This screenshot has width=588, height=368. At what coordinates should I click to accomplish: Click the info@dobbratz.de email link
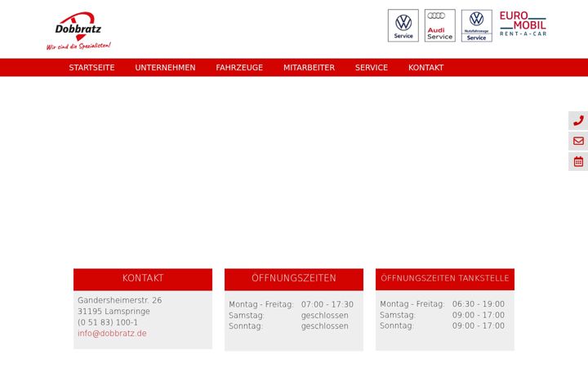[112, 334]
